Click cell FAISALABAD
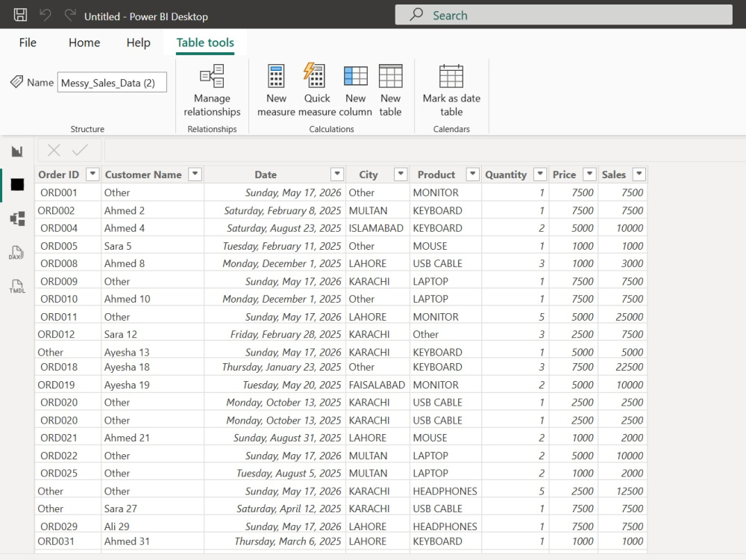 377,385
